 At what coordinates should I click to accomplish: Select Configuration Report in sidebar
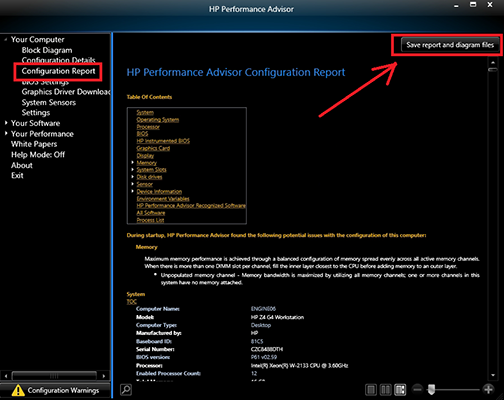(x=58, y=71)
